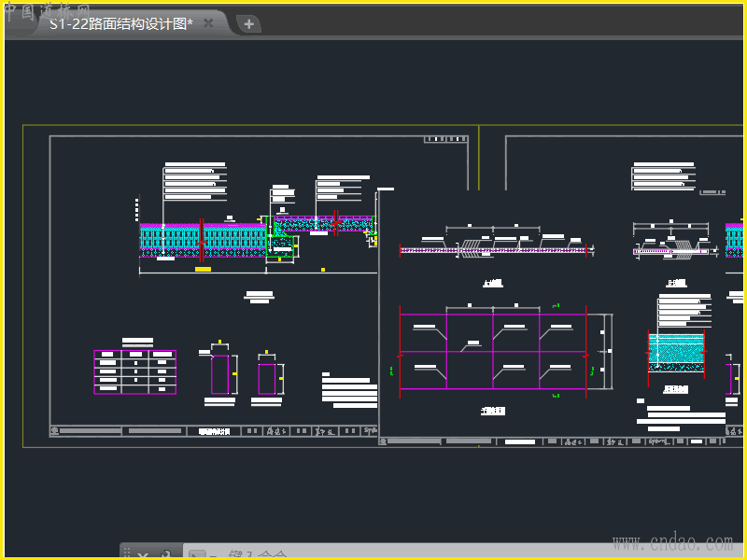Click the yellow marker below left cross-section
The image size is (747, 560).
(x=203, y=270)
